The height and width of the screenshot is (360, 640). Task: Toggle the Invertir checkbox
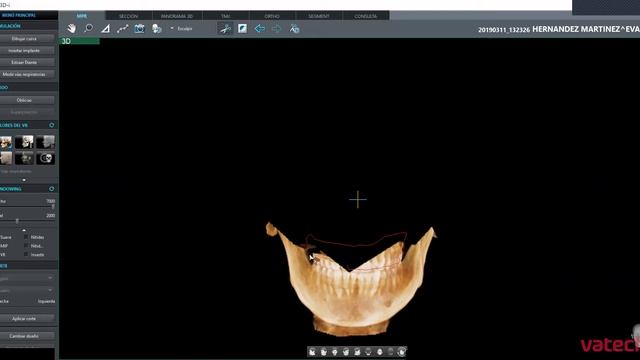[x=26, y=254]
